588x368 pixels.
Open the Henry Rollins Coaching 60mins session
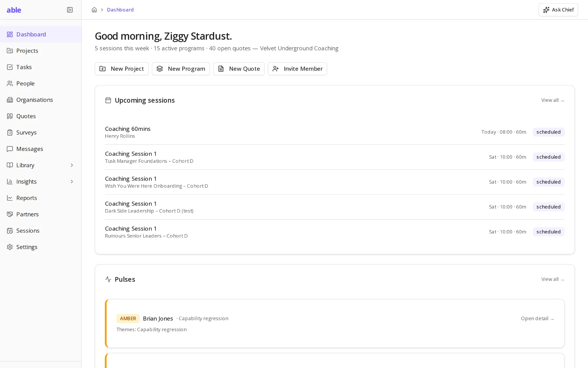tap(335, 132)
